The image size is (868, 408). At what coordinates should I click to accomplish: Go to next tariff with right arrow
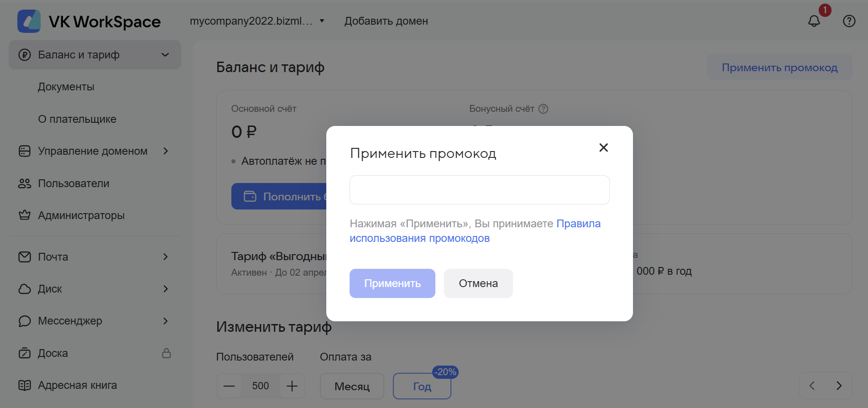click(839, 386)
